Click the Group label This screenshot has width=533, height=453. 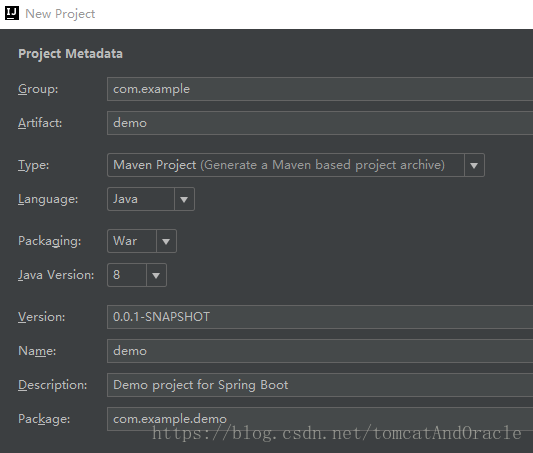tap(38, 89)
